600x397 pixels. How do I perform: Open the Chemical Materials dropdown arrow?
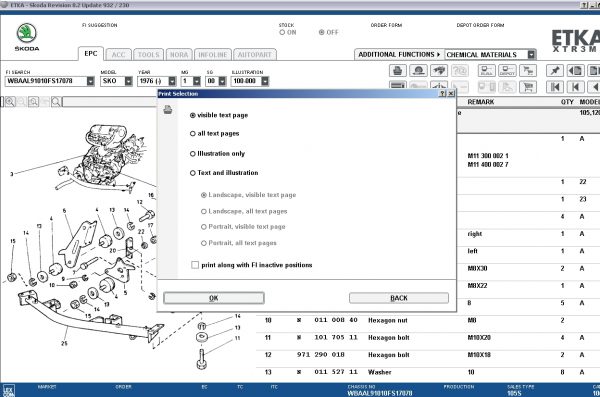[x=531, y=55]
